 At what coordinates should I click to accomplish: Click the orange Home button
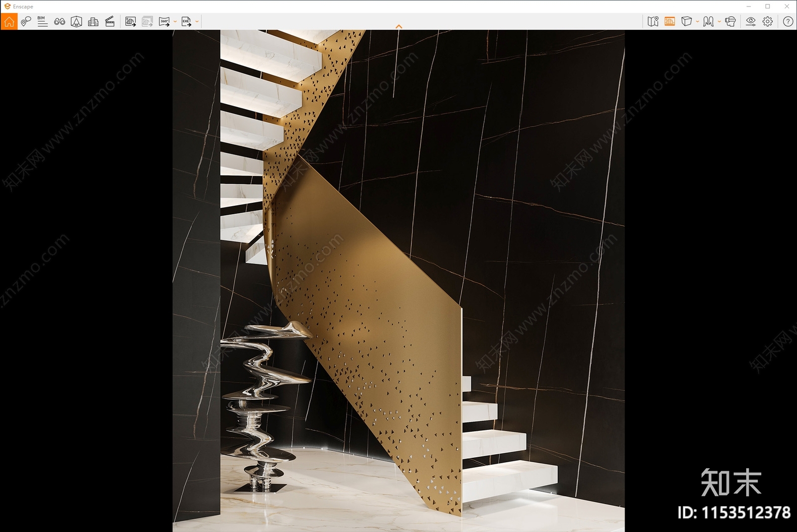tap(9, 21)
